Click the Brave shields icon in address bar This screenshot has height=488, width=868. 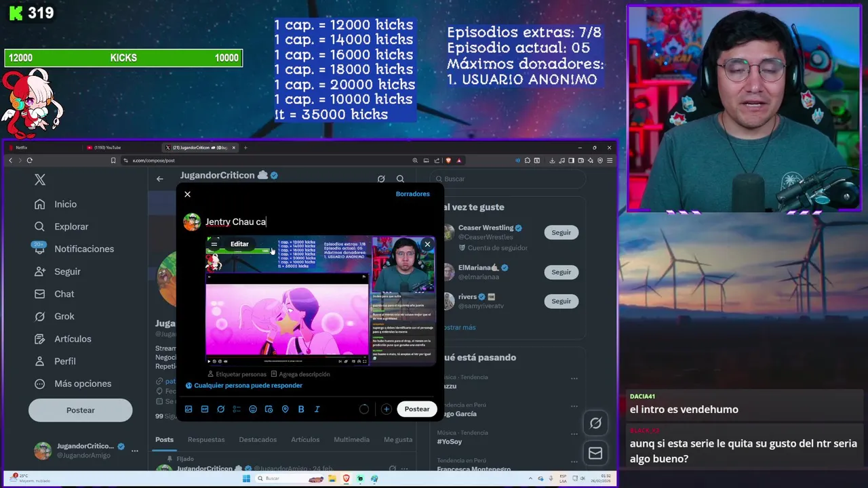coord(448,161)
